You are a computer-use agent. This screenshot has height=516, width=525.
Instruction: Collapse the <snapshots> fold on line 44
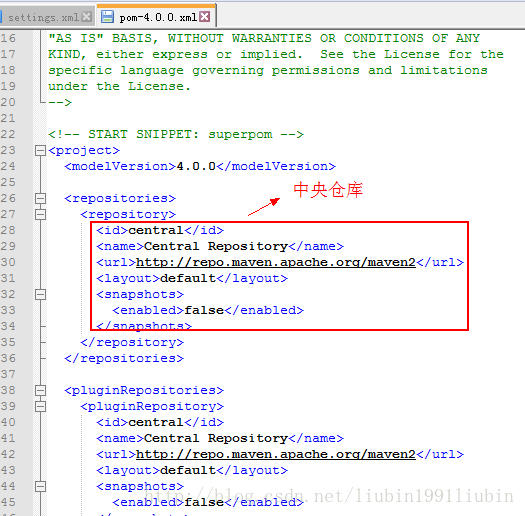pyautogui.click(x=40, y=486)
